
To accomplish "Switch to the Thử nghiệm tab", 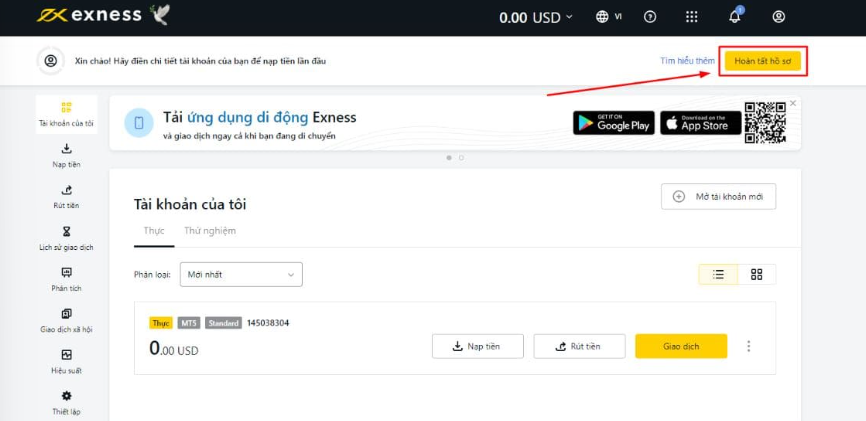I will pos(210,231).
